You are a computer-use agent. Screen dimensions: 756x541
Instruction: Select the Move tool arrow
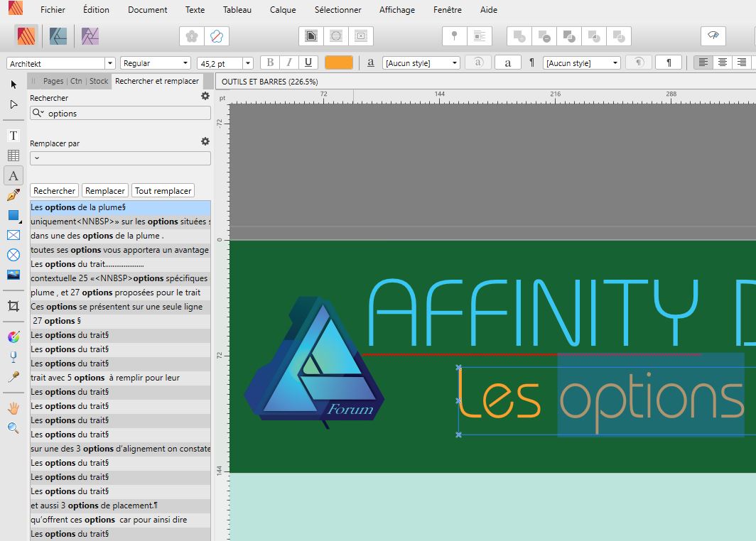13,84
